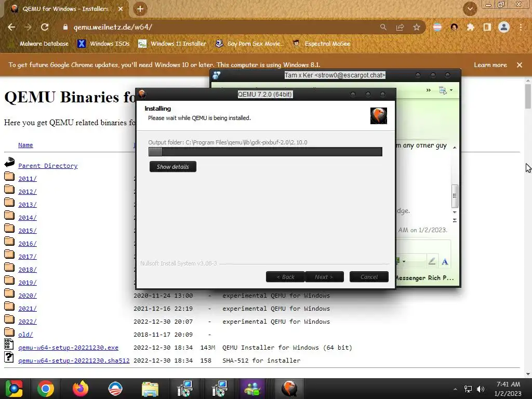This screenshot has width=532, height=399.
Task: Go back using Chrome's back arrow
Action: pyautogui.click(x=11, y=27)
